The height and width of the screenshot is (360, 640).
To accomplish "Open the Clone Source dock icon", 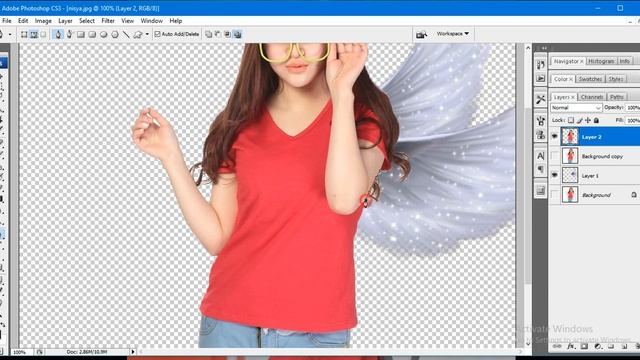I will (540, 135).
